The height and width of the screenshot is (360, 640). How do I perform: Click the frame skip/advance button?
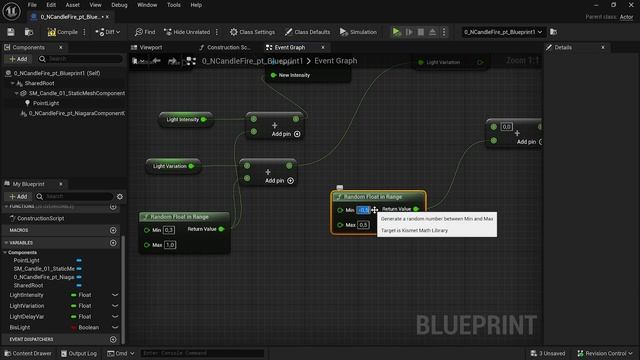coord(409,32)
